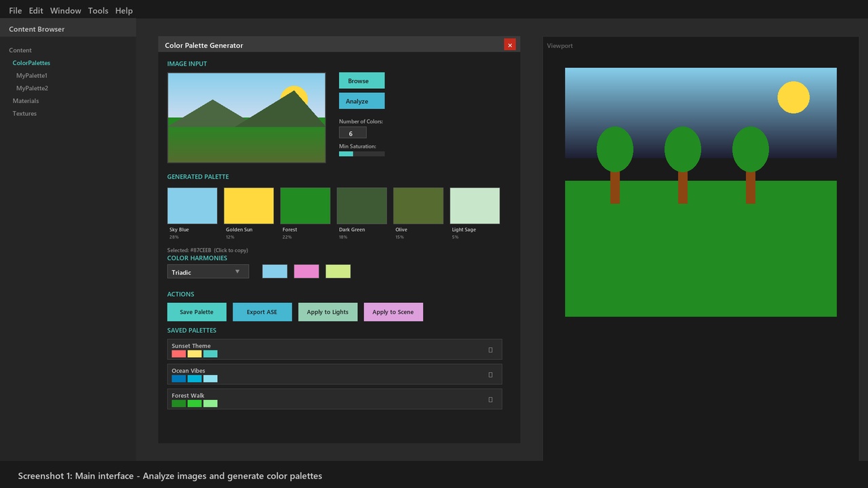Copy the selected hex code #87CEEB
The width and height of the screenshot is (868, 488).
click(x=208, y=250)
